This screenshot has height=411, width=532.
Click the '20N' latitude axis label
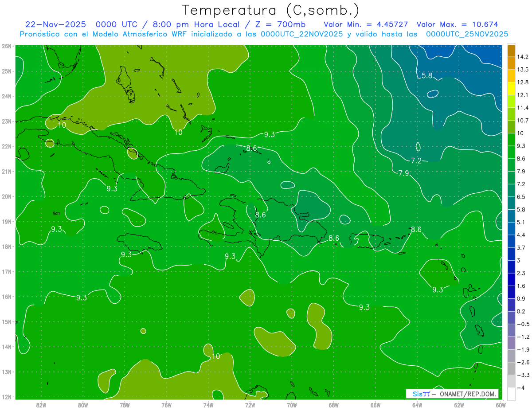[7, 196]
